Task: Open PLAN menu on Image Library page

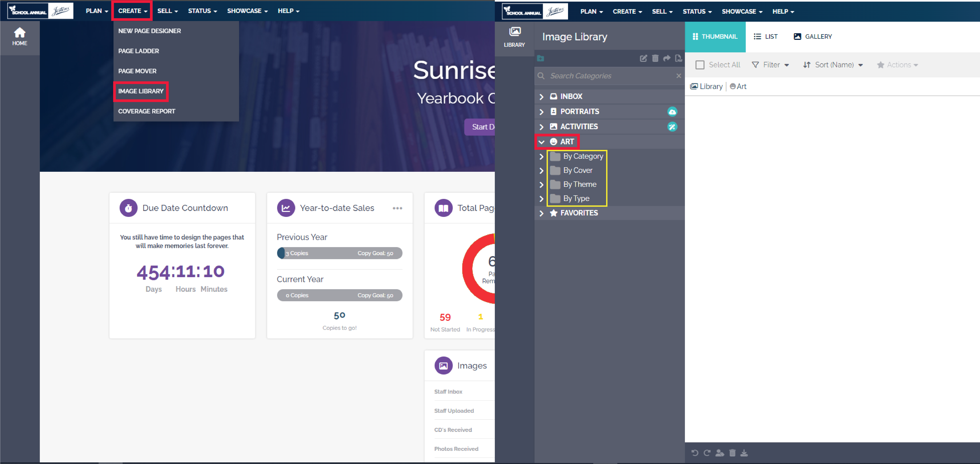Action: coord(592,11)
